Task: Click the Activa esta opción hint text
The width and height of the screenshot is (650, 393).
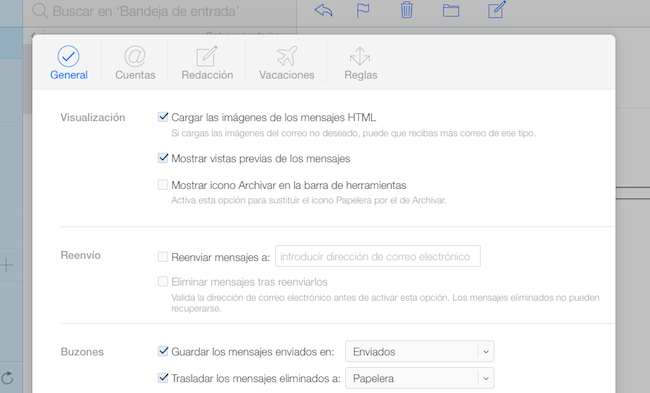Action: coord(309,200)
